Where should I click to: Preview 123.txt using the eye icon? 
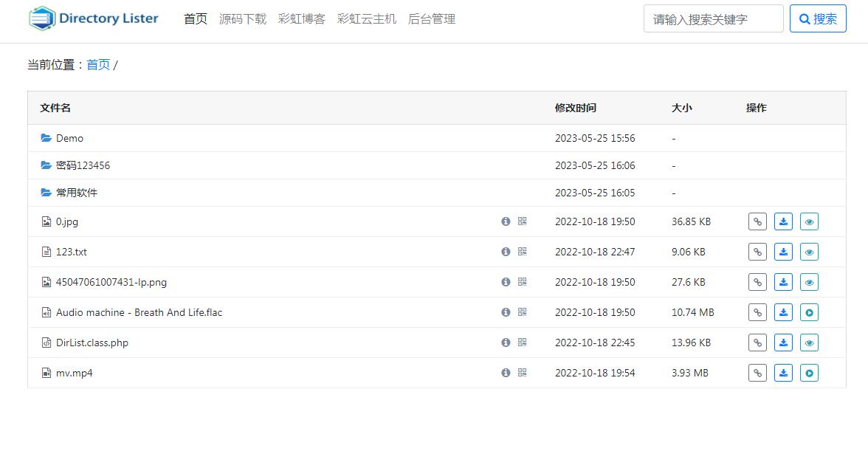809,251
